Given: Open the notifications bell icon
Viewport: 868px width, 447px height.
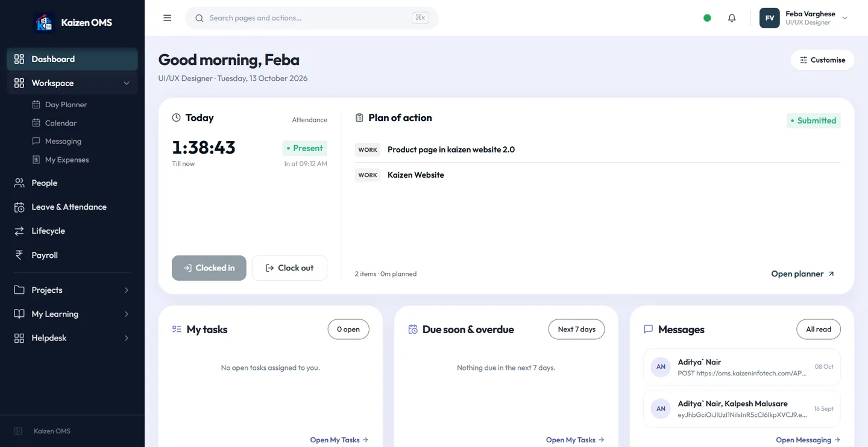Looking at the screenshot, I should click(x=732, y=18).
